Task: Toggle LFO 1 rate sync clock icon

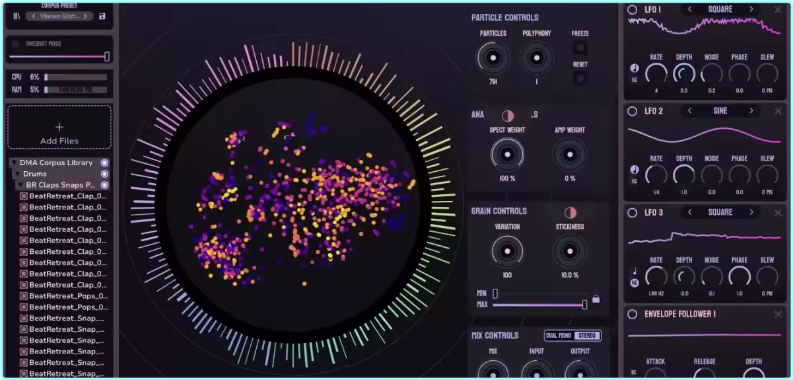Action: tap(634, 68)
